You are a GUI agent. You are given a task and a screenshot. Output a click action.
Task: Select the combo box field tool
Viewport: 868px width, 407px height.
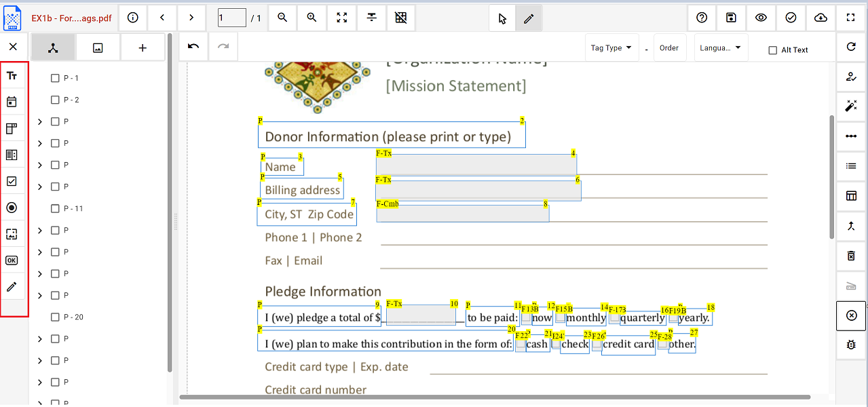point(12,129)
